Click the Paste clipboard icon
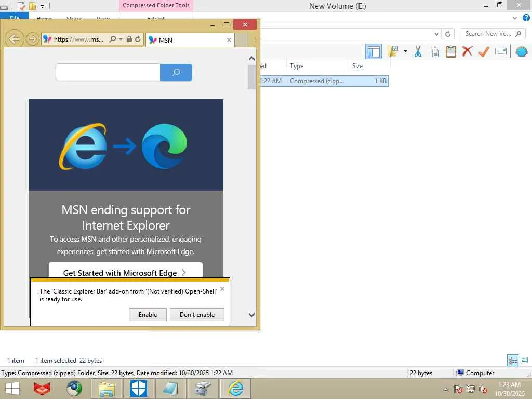The height and width of the screenshot is (399, 532). click(x=450, y=51)
